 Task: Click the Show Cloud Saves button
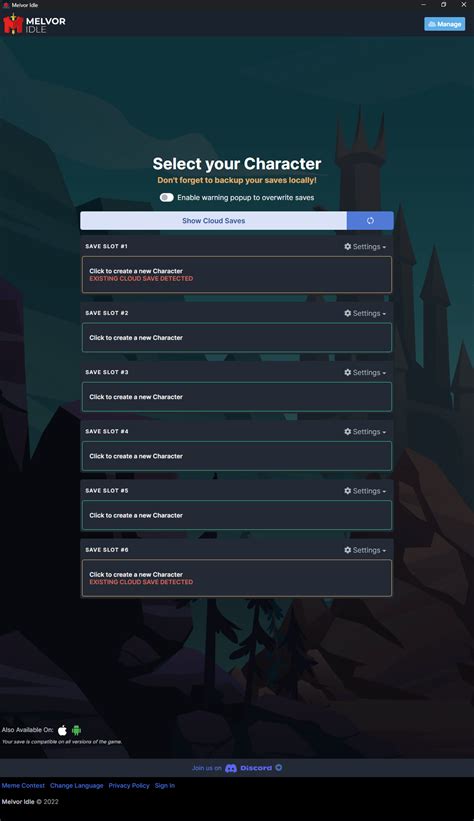(x=214, y=220)
